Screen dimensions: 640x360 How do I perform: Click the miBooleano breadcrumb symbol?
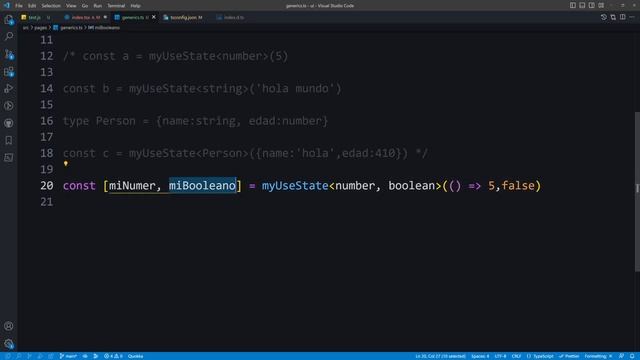[107, 28]
